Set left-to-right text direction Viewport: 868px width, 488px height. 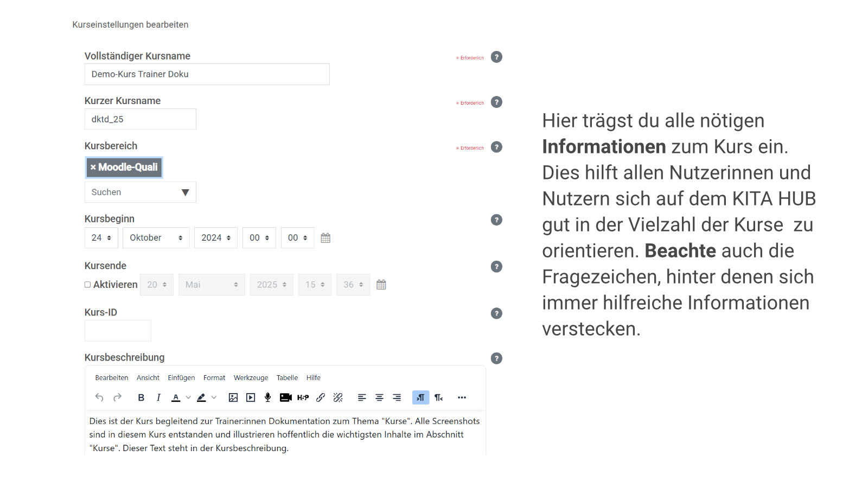[420, 397]
